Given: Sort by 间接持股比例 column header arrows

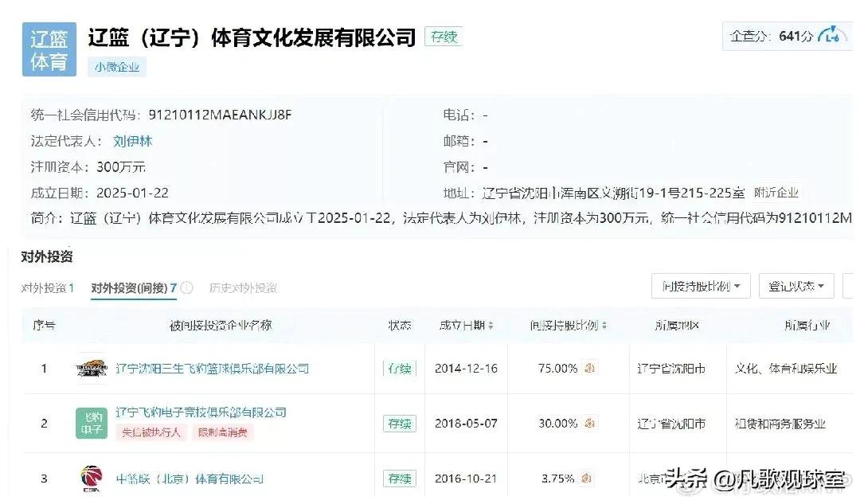Looking at the screenshot, I should tap(604, 325).
